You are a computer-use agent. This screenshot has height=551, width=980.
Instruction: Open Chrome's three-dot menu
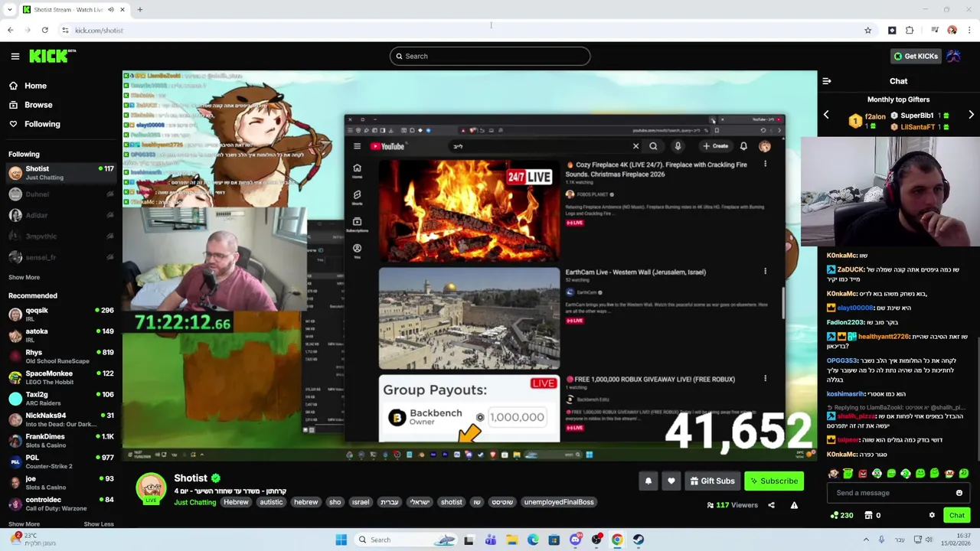click(x=969, y=31)
